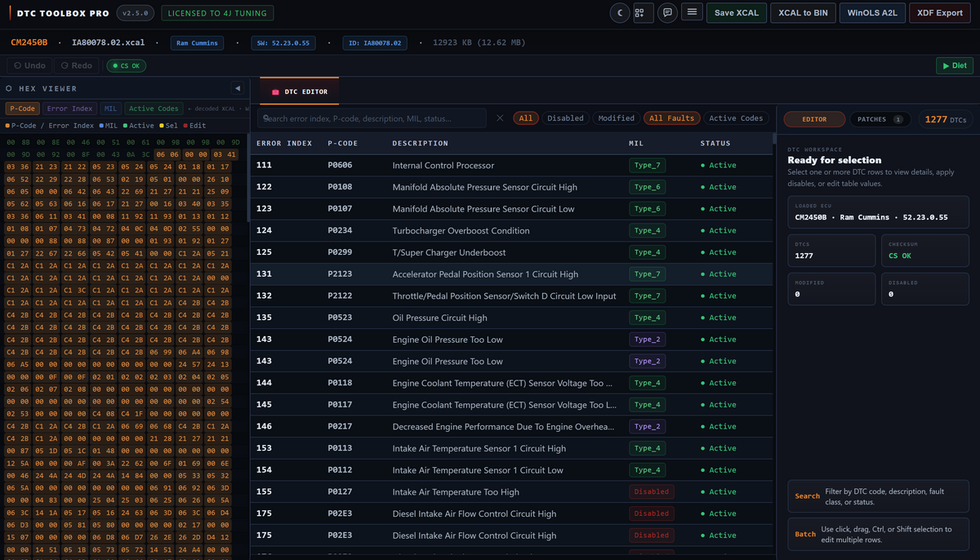Select the Error Index hex highlight filter
The width and height of the screenshot is (980, 560).
pyautogui.click(x=69, y=109)
